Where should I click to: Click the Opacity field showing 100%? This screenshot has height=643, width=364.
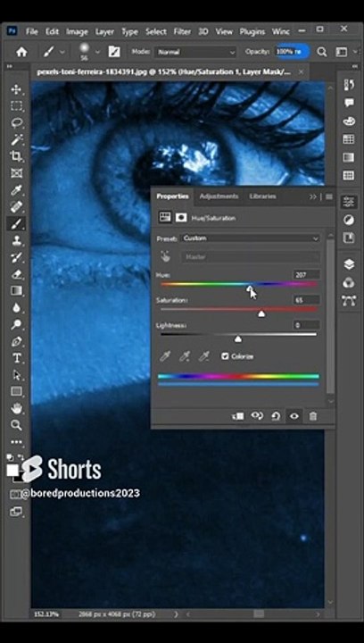pyautogui.click(x=293, y=52)
